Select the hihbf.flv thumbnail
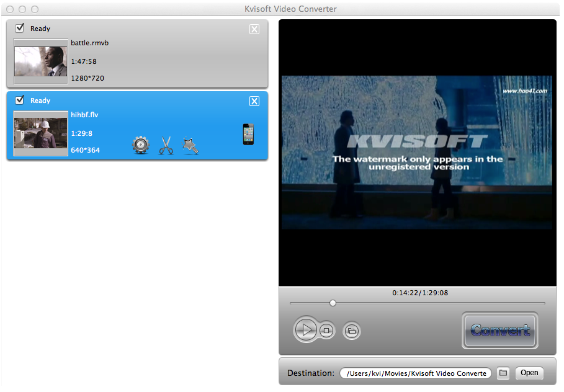 coord(41,133)
